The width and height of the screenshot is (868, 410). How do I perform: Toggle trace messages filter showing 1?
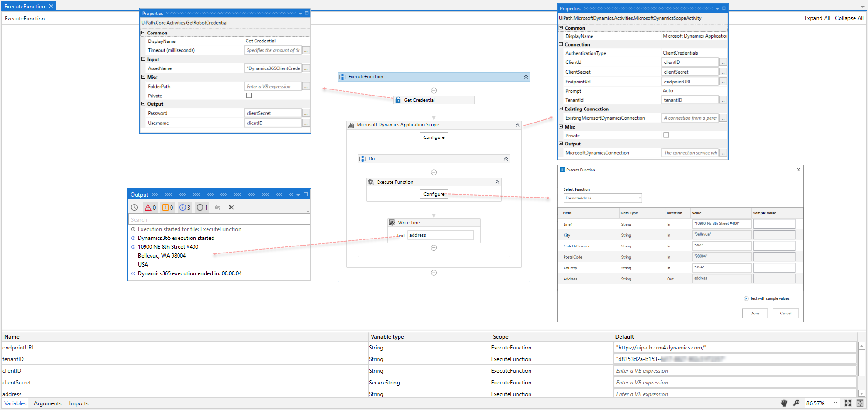pyautogui.click(x=202, y=207)
